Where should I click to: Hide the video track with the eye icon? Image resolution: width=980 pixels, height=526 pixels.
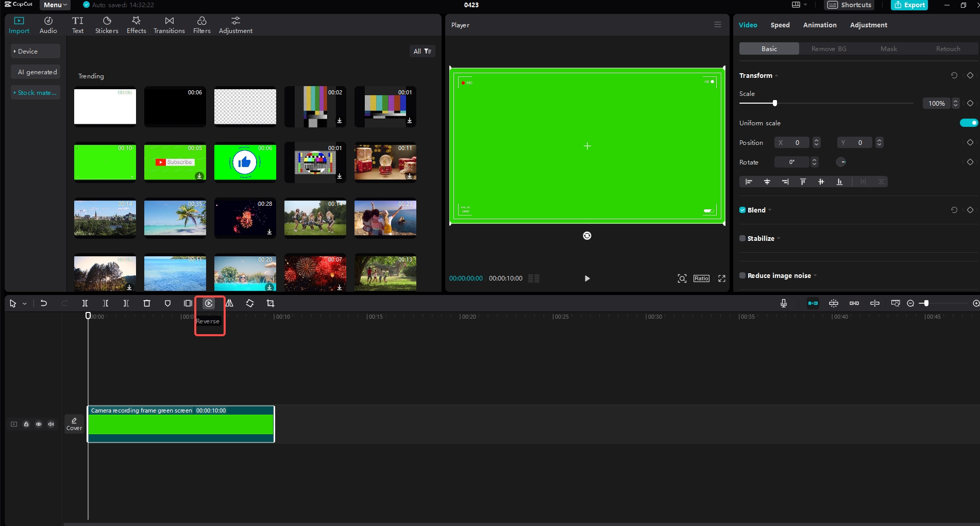(x=39, y=424)
